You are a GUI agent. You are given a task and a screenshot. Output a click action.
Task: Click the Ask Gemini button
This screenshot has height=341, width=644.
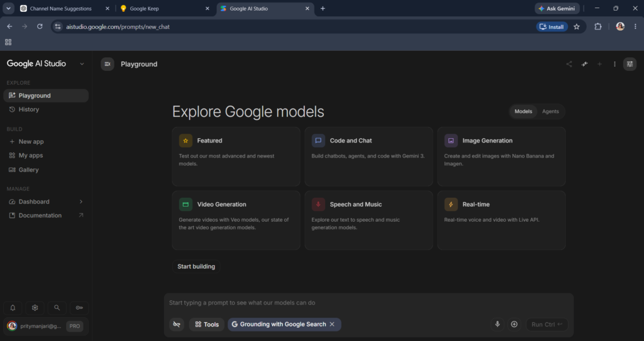pos(557,9)
